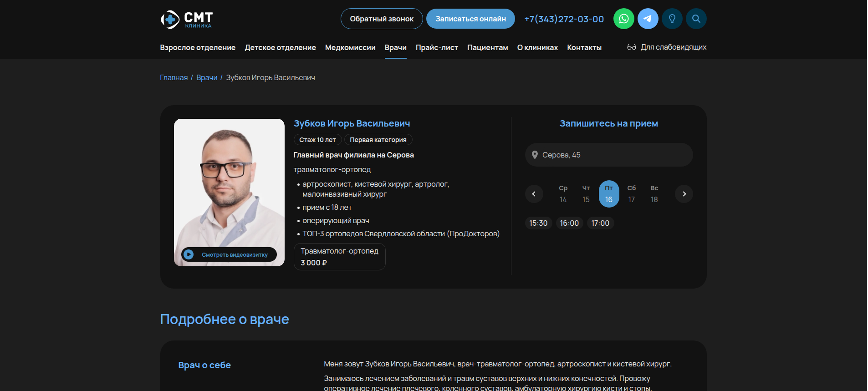The width and height of the screenshot is (868, 391).
Task: Select Thursday 15 in the calendar
Action: click(586, 194)
